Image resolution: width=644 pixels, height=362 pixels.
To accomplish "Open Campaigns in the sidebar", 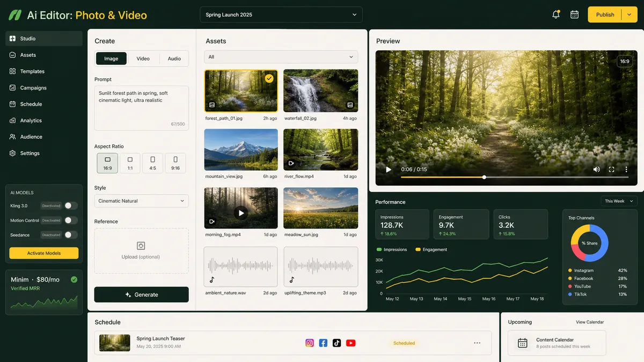I will click(x=44, y=87).
